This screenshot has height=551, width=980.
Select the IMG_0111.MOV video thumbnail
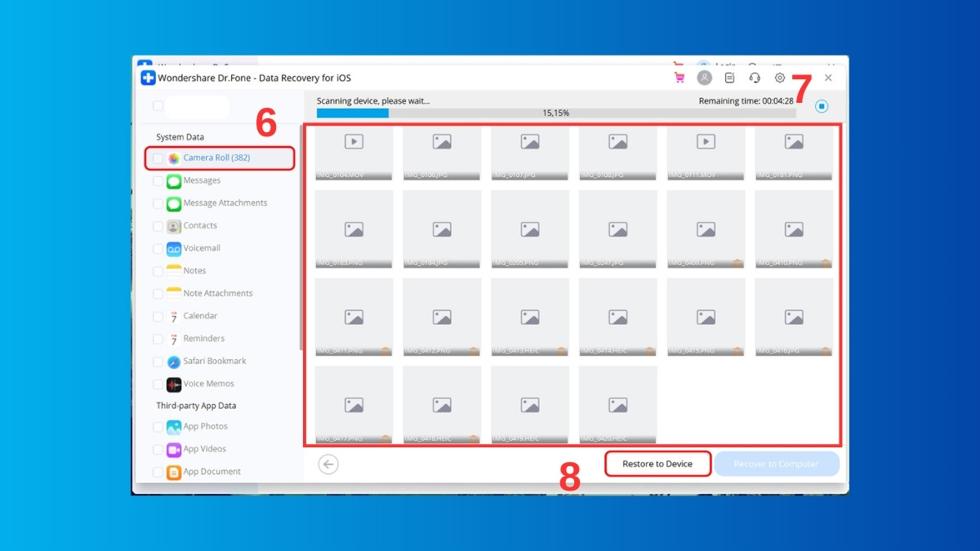(706, 153)
